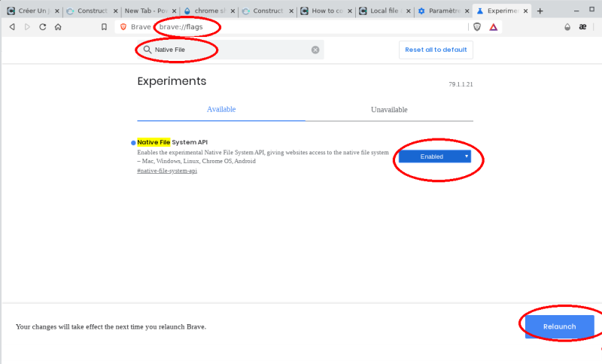Close the Experiments tab
The image size is (602, 364).
(525, 11)
